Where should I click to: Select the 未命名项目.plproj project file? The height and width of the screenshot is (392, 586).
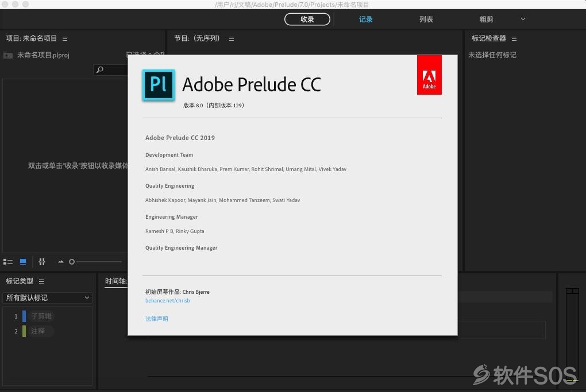pos(43,55)
